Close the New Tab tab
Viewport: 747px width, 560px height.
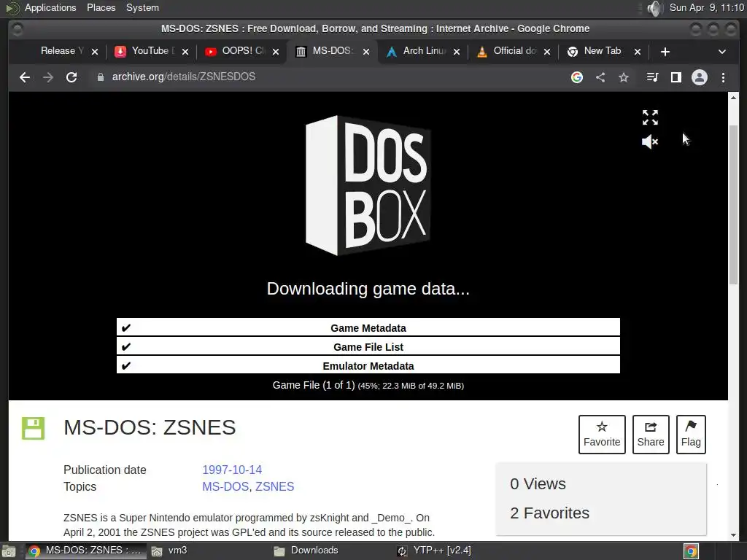[x=638, y=52]
